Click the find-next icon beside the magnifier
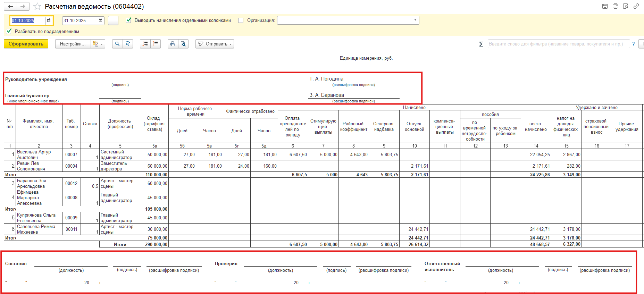This screenshot has height=294, width=644. coord(128,44)
